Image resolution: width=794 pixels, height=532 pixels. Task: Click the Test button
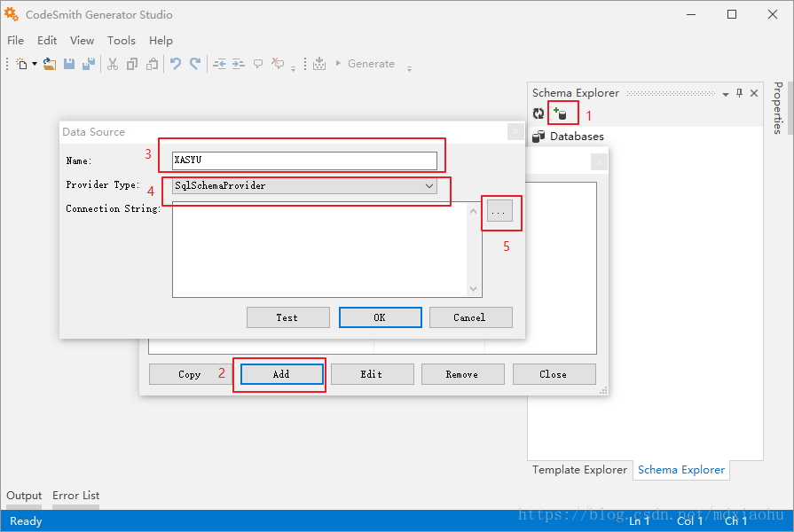(287, 317)
